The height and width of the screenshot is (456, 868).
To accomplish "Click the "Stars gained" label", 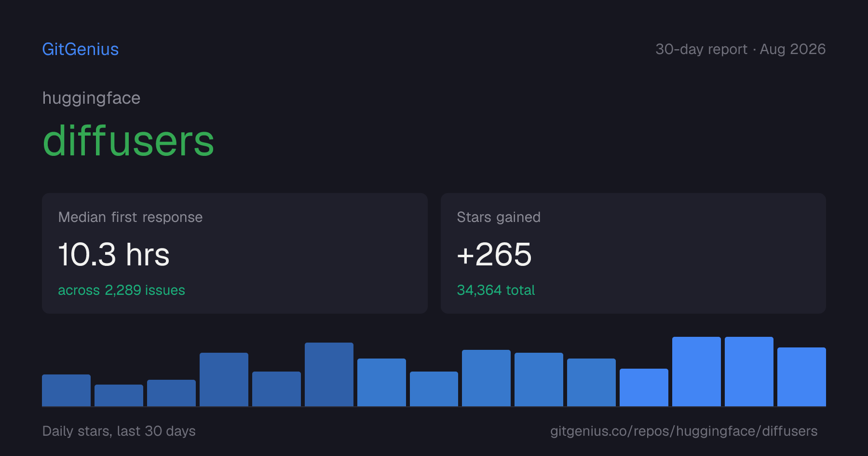I will pos(499,217).
